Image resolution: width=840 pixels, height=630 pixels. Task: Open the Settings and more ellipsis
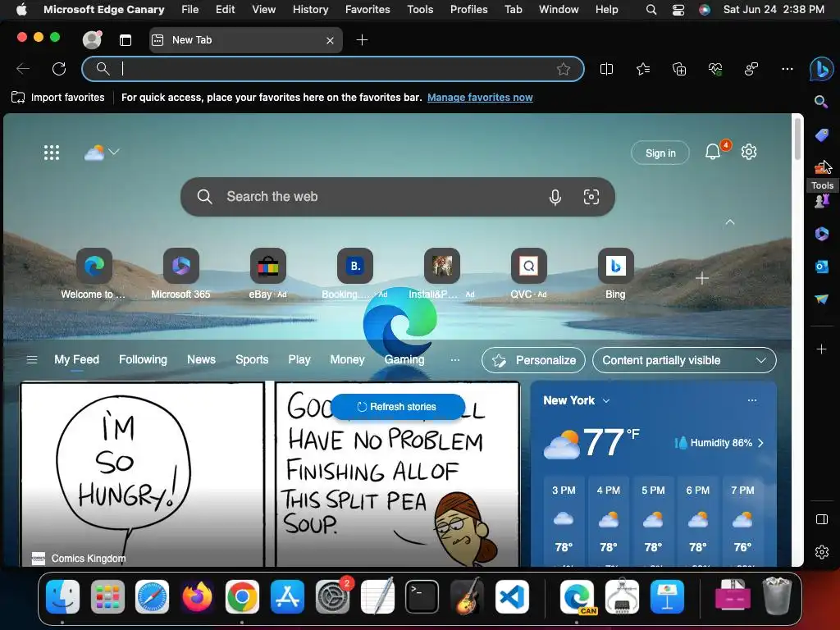(787, 69)
